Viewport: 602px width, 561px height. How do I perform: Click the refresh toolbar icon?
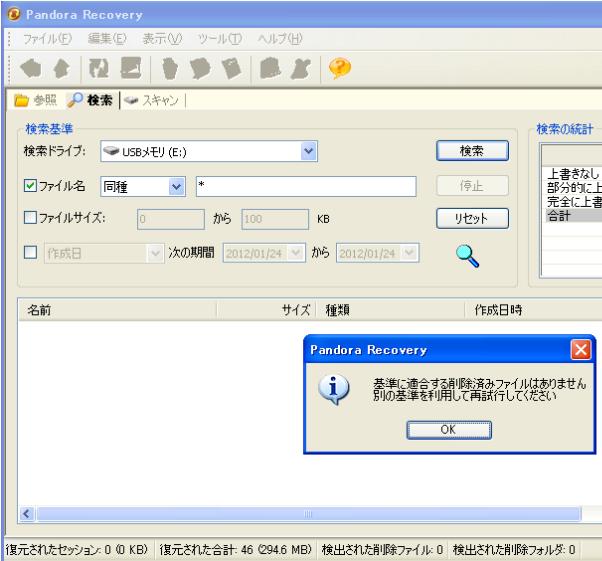(99, 68)
